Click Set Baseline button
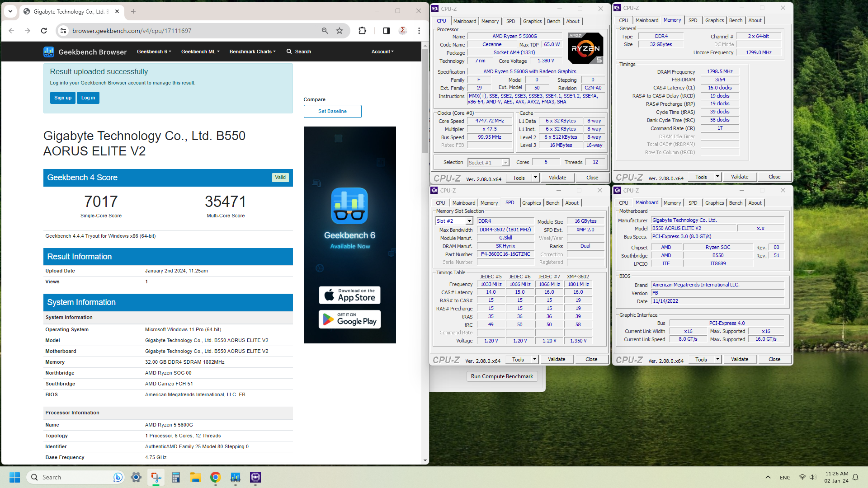Screen dimensions: 868x488 click(x=332, y=111)
